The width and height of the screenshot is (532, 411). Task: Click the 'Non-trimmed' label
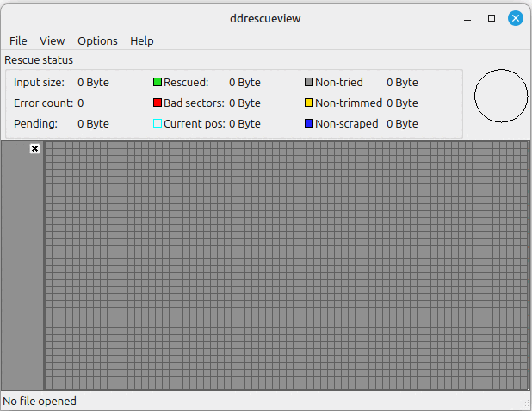point(349,103)
